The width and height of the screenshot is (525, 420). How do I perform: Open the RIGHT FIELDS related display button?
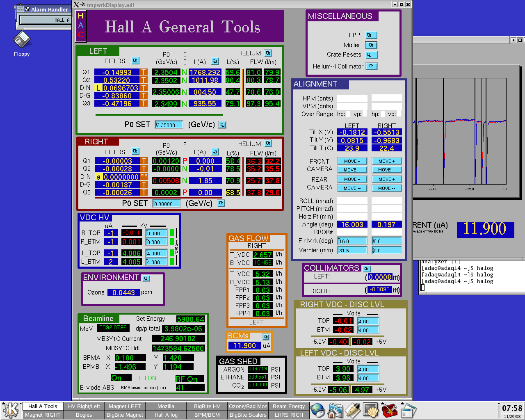[135, 151]
